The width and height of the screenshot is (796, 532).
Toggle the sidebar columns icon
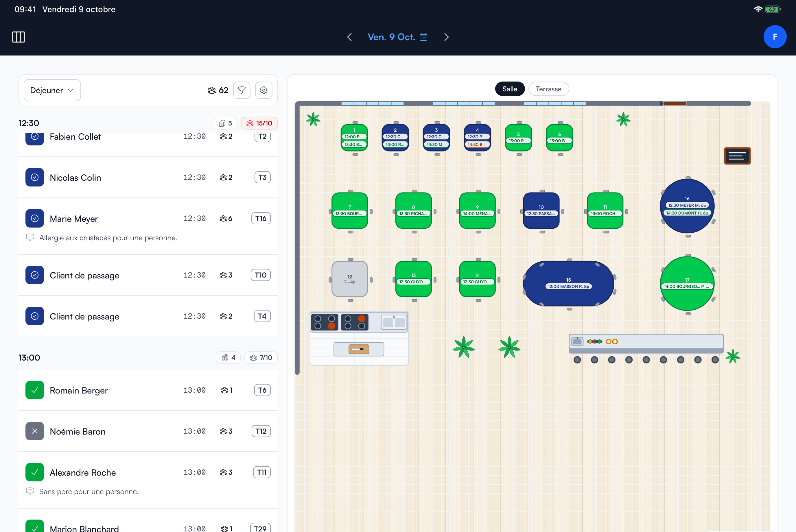pyautogui.click(x=18, y=37)
